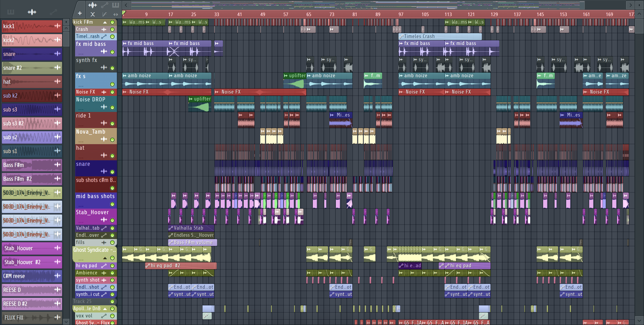Click the waveform icon on Nova_Tamb track header

pos(104,139)
